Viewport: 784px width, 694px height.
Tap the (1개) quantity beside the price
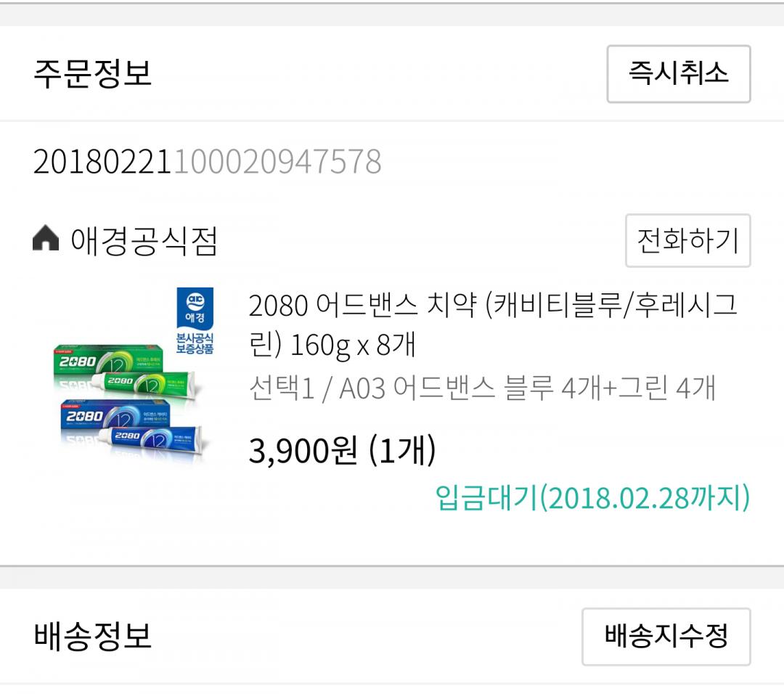click(402, 452)
